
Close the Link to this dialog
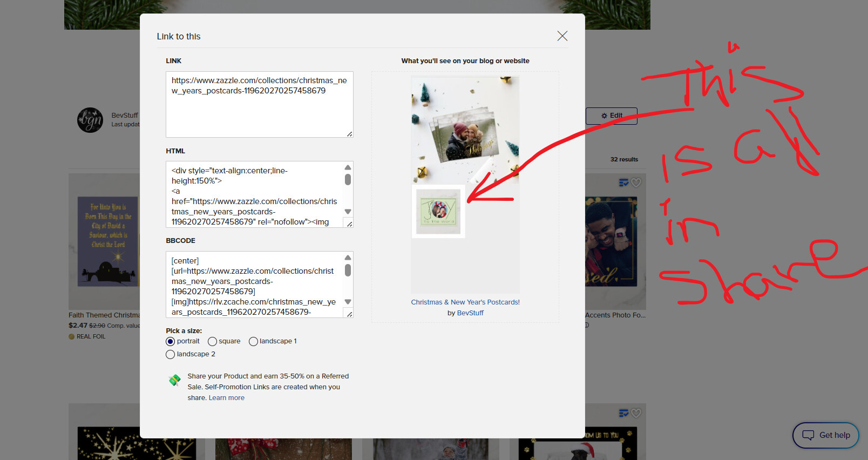point(562,36)
